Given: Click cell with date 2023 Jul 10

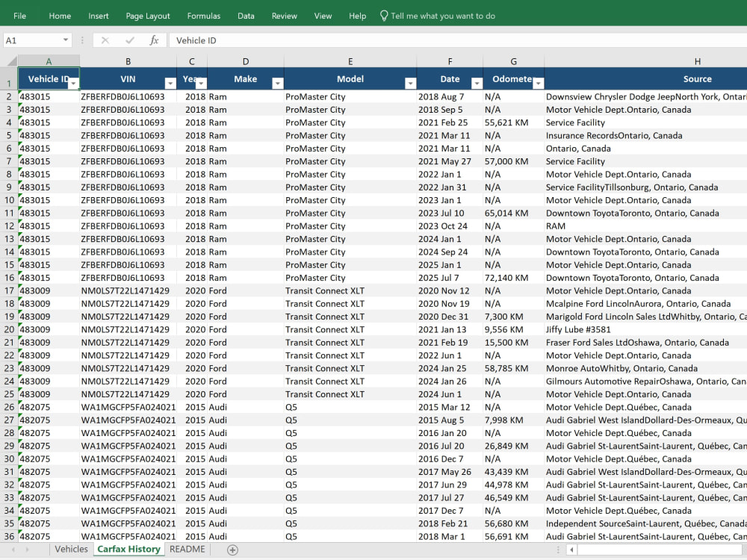Looking at the screenshot, I should click(450, 213).
